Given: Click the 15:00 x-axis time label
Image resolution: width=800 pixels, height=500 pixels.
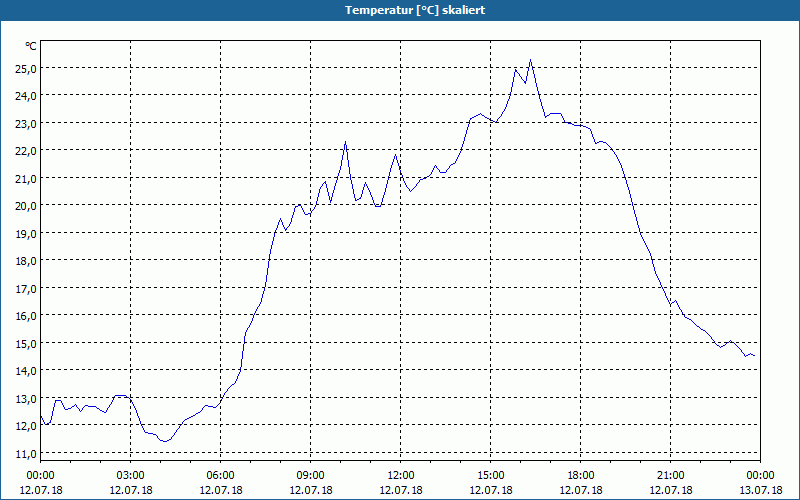Looking at the screenshot, I should [491, 476].
